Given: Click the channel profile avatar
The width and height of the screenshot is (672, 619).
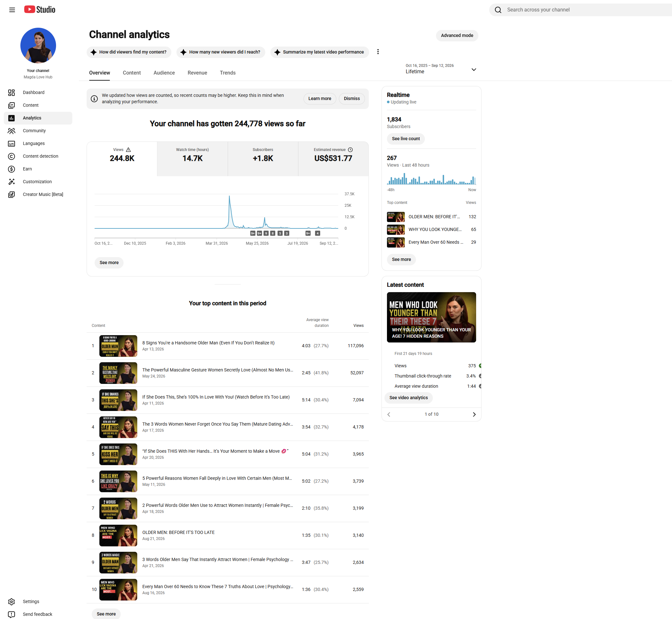Looking at the screenshot, I should 38,45.
